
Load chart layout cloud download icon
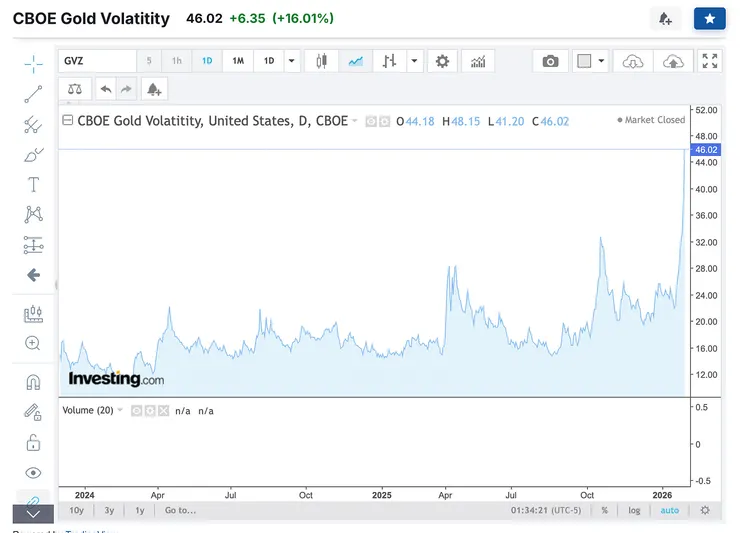(633, 61)
